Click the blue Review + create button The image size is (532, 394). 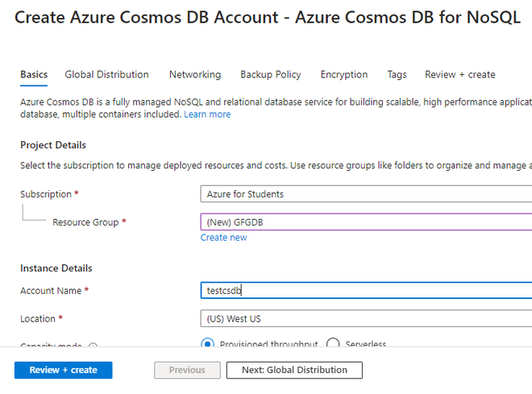pos(63,370)
